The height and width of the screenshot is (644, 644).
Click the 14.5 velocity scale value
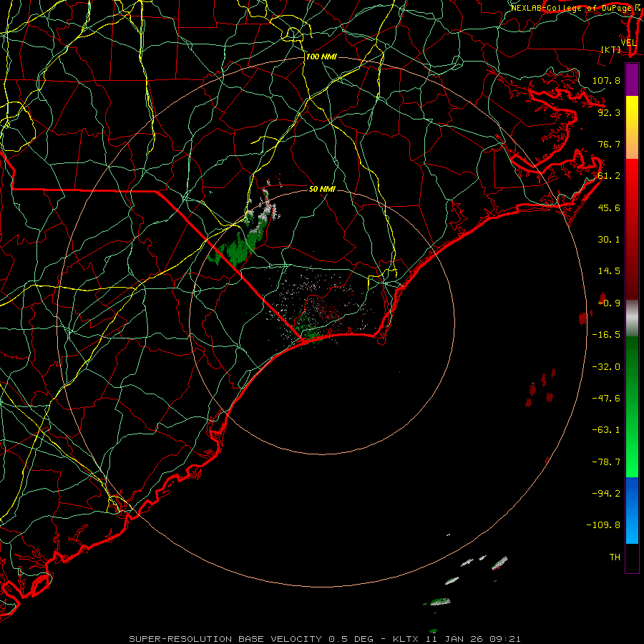[x=609, y=271]
